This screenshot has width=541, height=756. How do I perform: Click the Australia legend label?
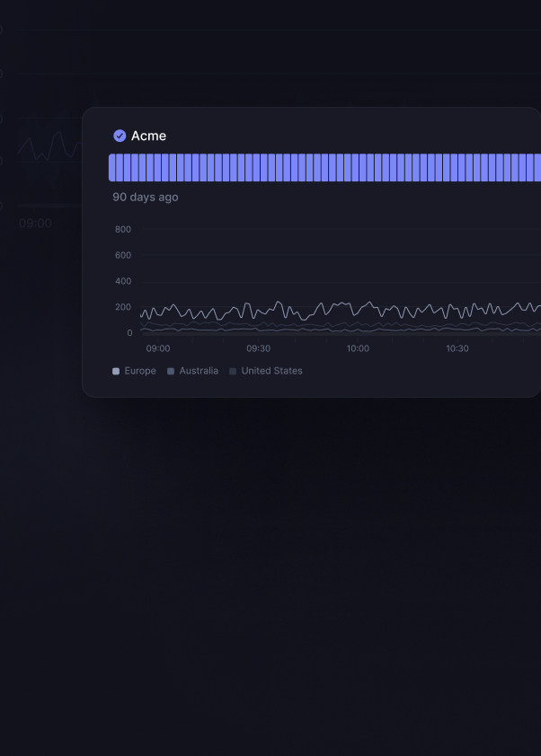click(x=199, y=371)
